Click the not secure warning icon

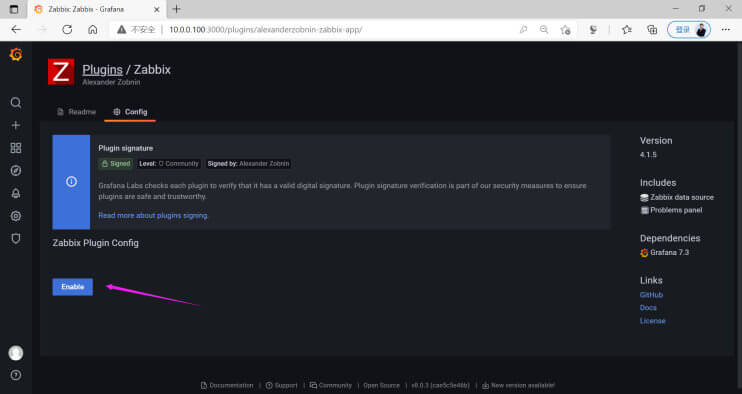click(122, 29)
